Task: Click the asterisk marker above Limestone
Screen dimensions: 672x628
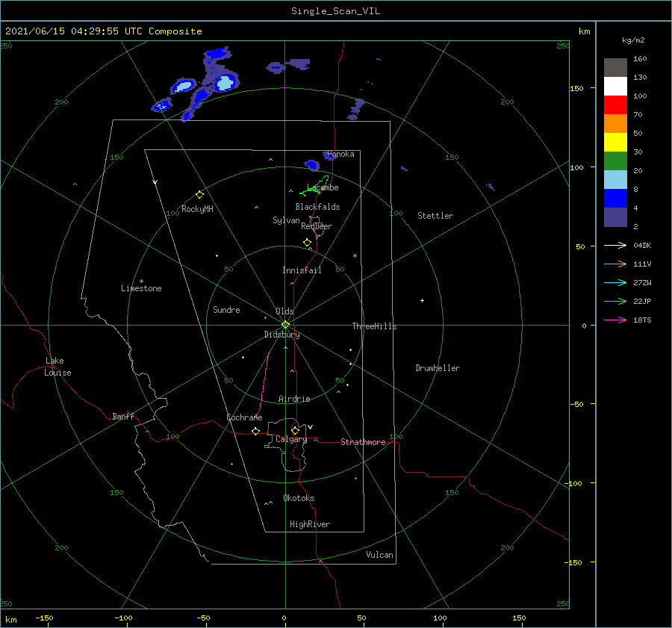Action: pos(141,282)
